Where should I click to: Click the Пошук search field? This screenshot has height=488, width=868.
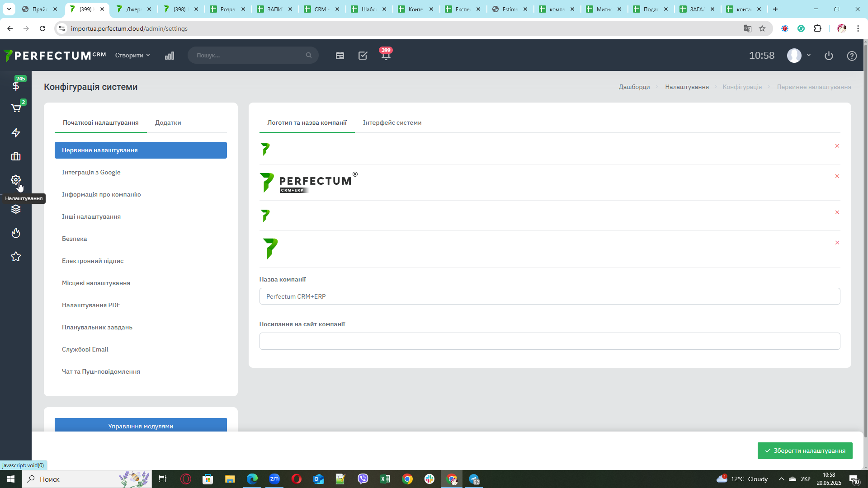[253, 55]
